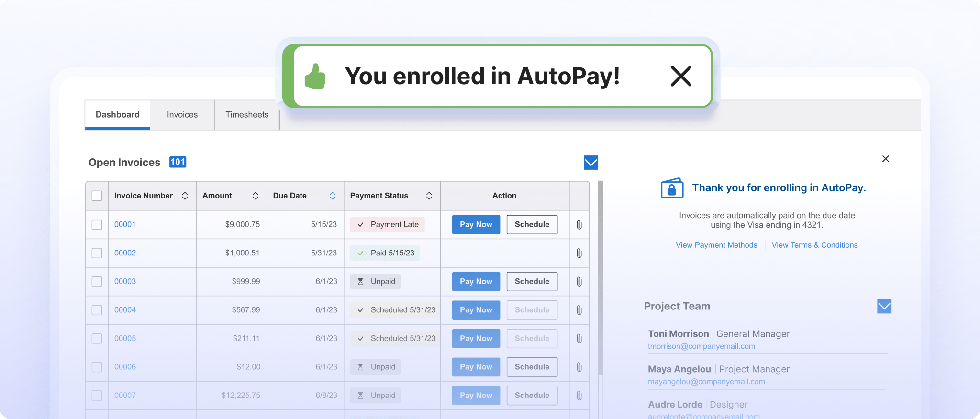980x419 pixels.
Task: Open attachment for invoice 00002
Action: click(579, 253)
